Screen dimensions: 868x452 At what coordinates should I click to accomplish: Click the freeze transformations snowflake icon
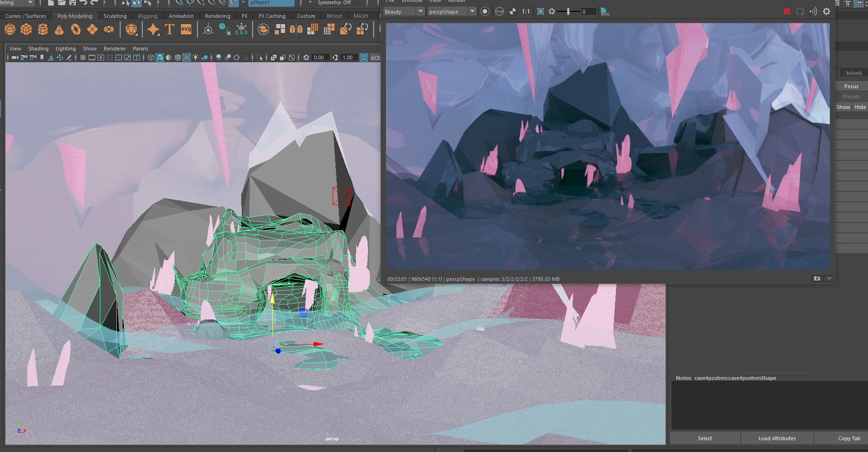[x=241, y=30]
